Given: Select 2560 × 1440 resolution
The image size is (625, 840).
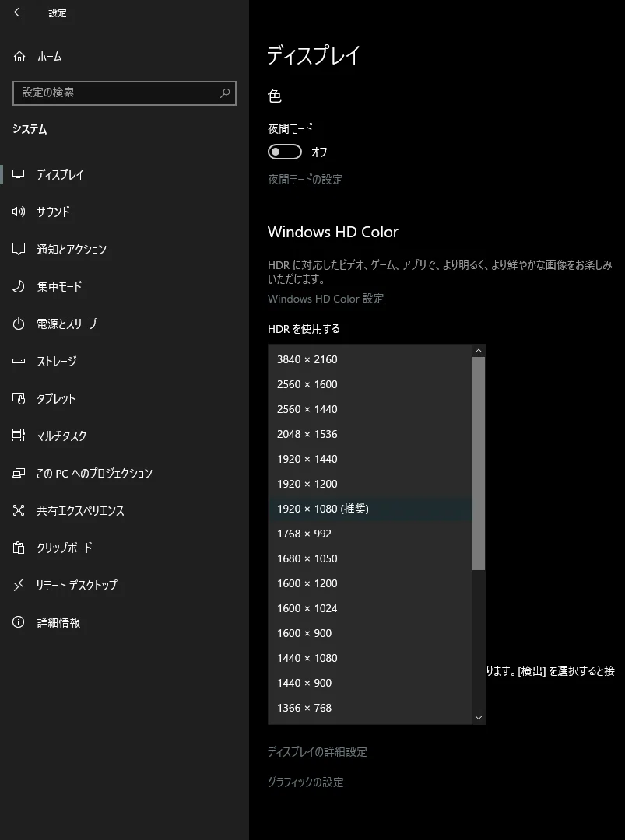Looking at the screenshot, I should pos(370,409).
